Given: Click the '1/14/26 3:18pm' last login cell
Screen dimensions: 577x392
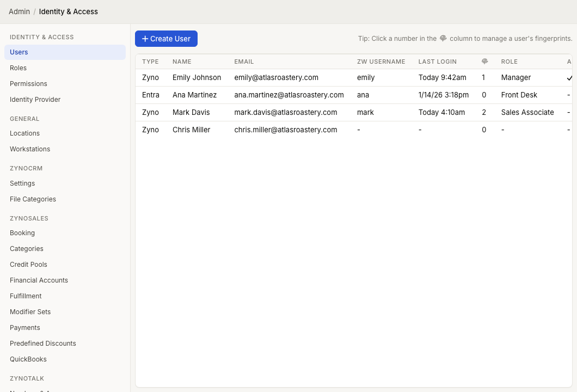Looking at the screenshot, I should [444, 95].
